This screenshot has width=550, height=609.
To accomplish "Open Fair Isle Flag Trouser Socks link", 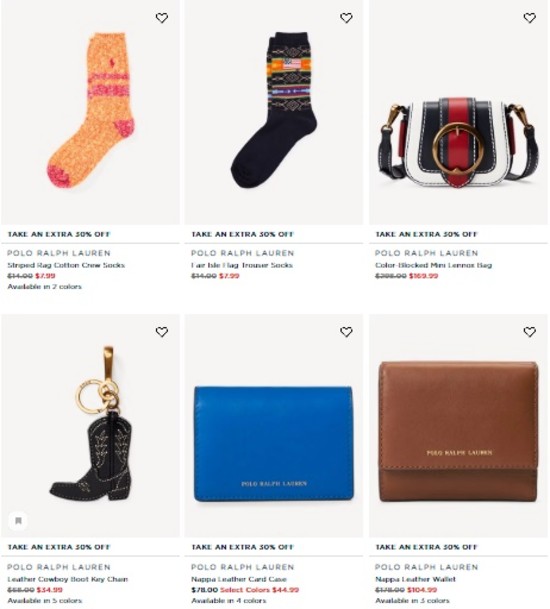I will click(x=242, y=265).
